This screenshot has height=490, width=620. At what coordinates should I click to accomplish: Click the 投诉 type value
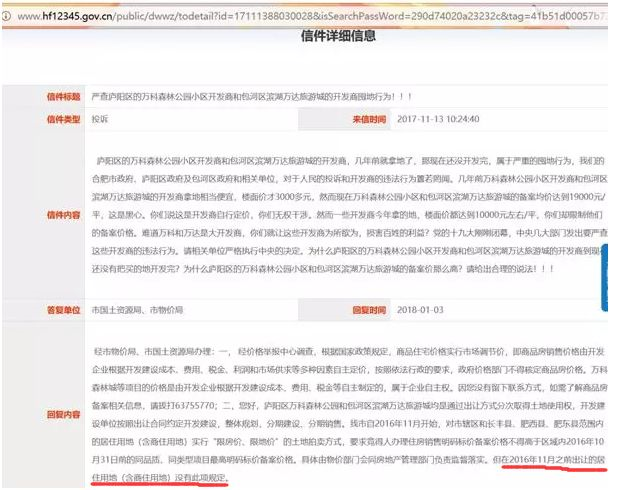pyautogui.click(x=100, y=119)
